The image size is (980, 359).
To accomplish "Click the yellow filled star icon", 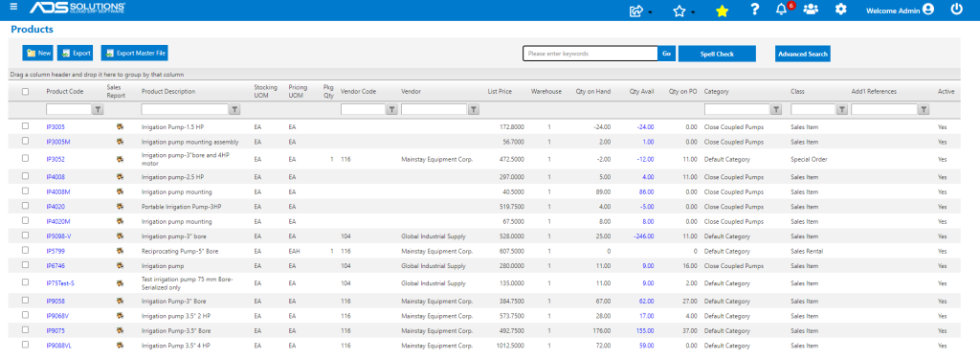I will (722, 11).
